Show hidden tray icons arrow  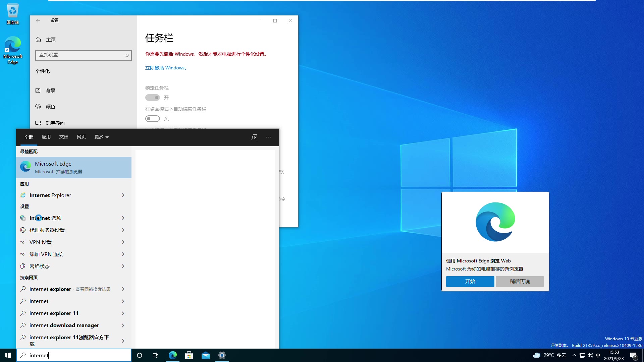[x=574, y=355]
